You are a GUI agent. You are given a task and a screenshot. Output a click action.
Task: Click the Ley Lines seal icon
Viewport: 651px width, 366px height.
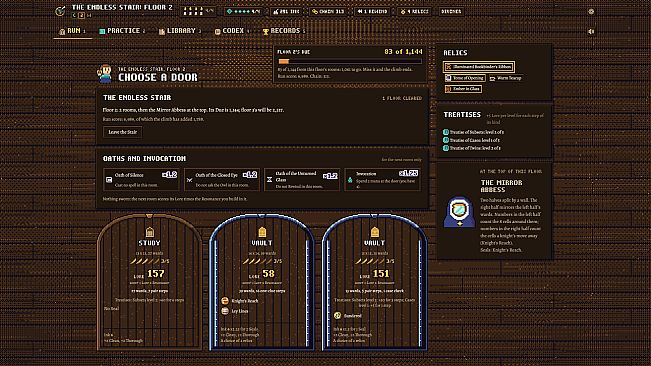pyautogui.click(x=225, y=311)
